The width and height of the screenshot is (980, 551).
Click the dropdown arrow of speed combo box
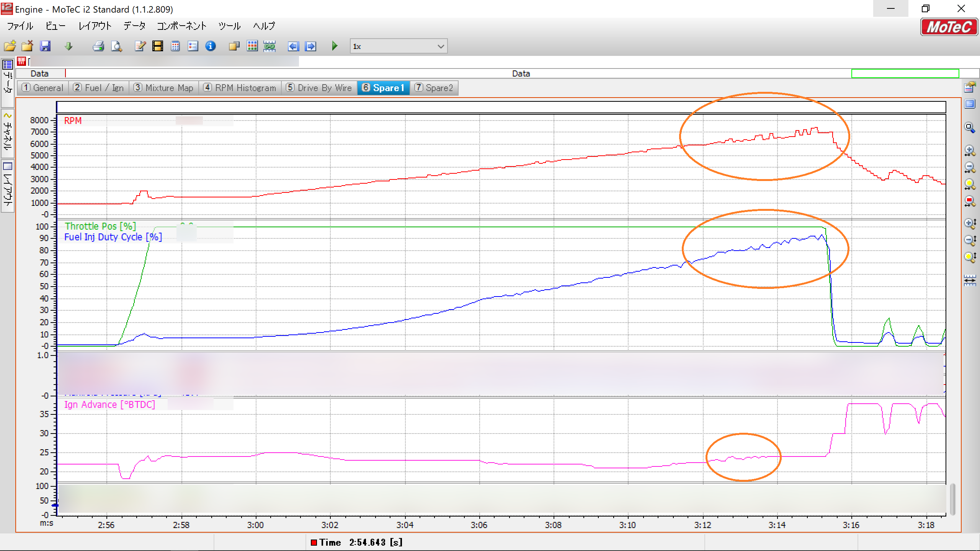coord(441,46)
